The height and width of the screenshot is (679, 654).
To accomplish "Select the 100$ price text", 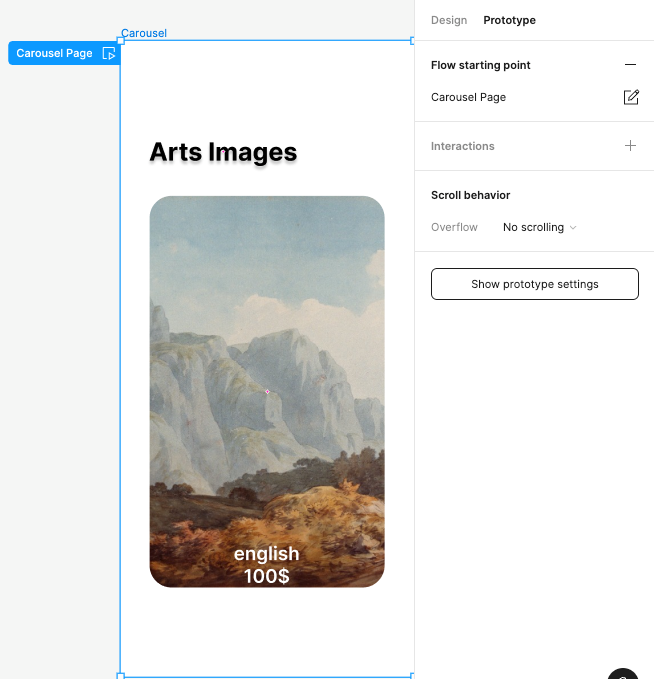I will tap(266, 576).
